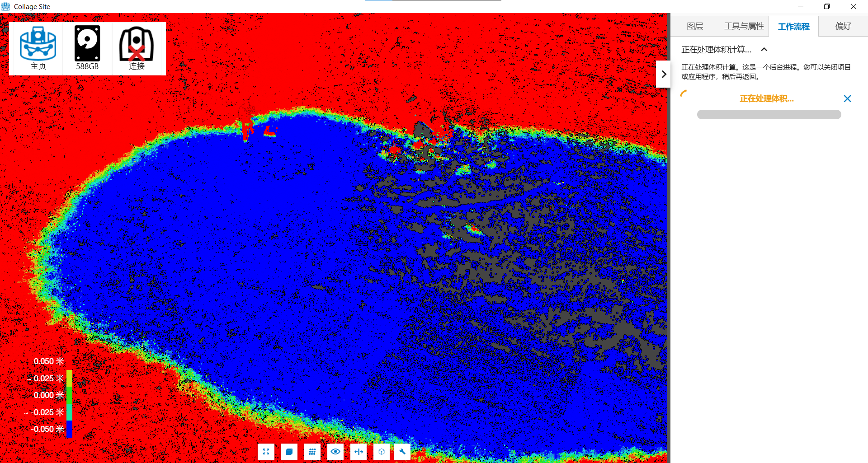Screen dimensions: 868x463
Task: Toggle the wireframe cube outline button
Action: click(382, 451)
